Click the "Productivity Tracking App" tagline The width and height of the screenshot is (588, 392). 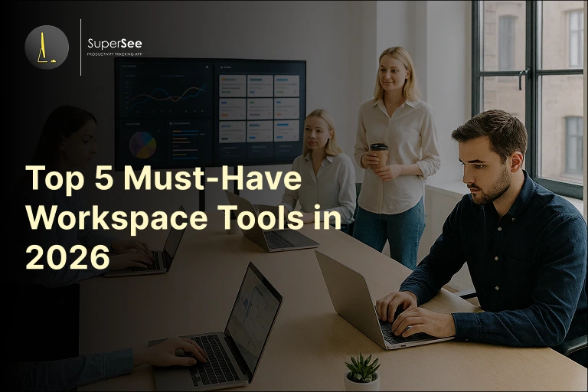(114, 54)
